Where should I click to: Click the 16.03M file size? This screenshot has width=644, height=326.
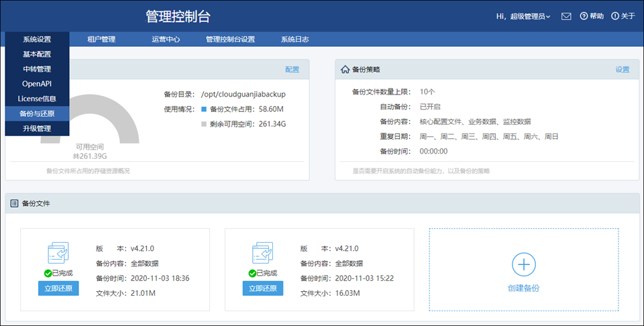pyautogui.click(x=347, y=293)
